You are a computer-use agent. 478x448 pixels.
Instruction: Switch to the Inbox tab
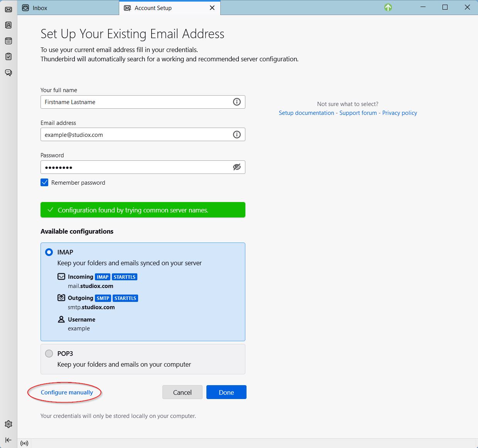pyautogui.click(x=69, y=8)
